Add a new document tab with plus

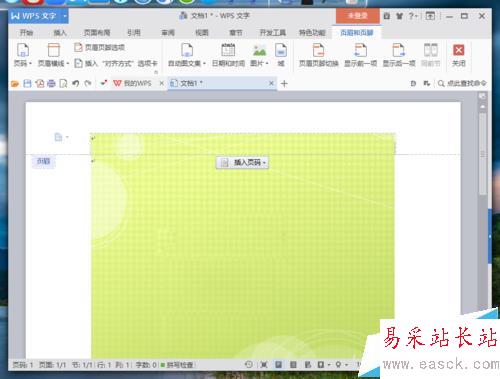284,84
